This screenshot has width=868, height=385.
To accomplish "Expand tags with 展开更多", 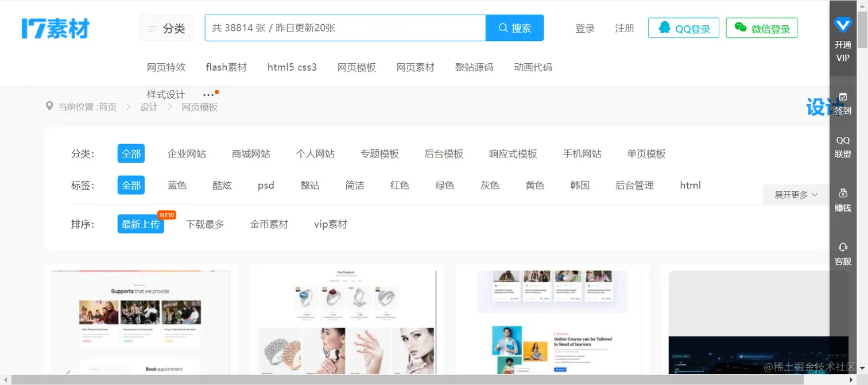I will (x=796, y=195).
